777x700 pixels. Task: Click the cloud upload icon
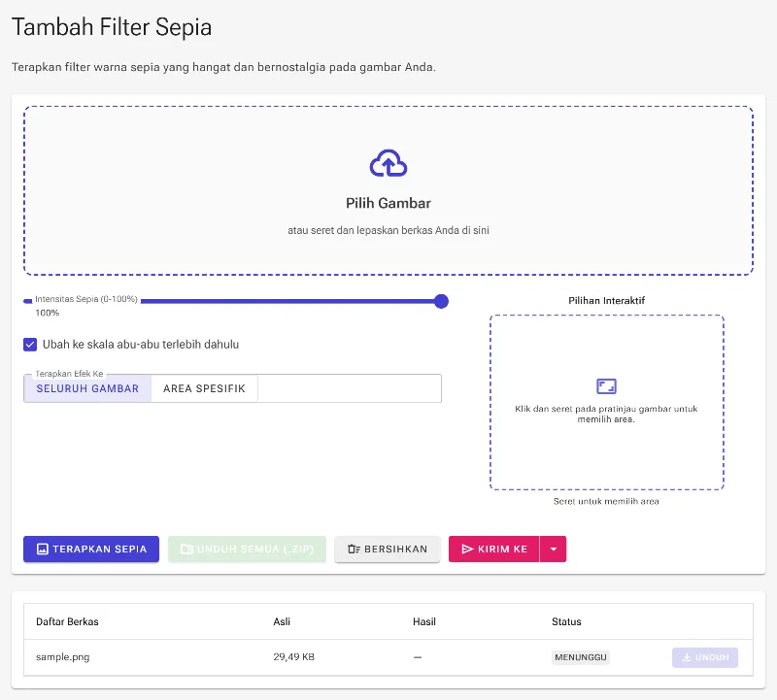[388, 163]
